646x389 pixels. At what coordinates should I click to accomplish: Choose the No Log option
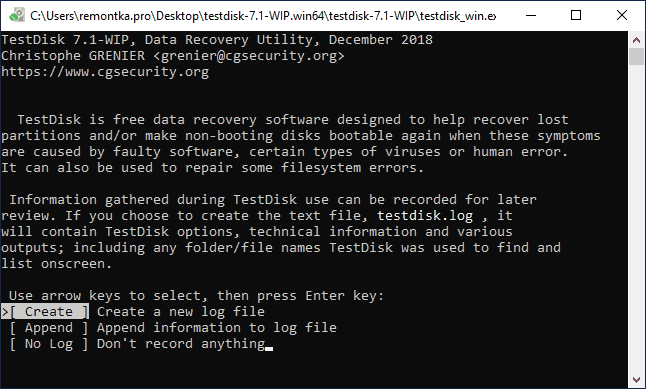click(49, 344)
